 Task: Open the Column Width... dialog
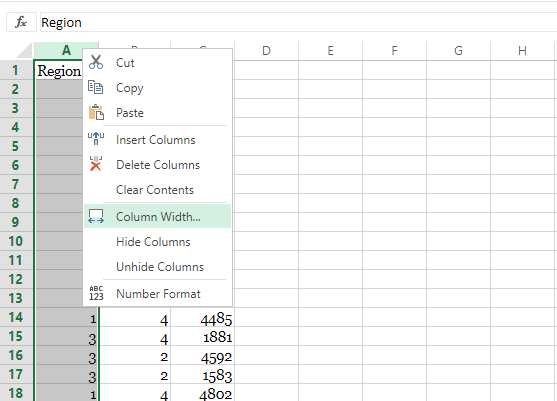(x=158, y=216)
